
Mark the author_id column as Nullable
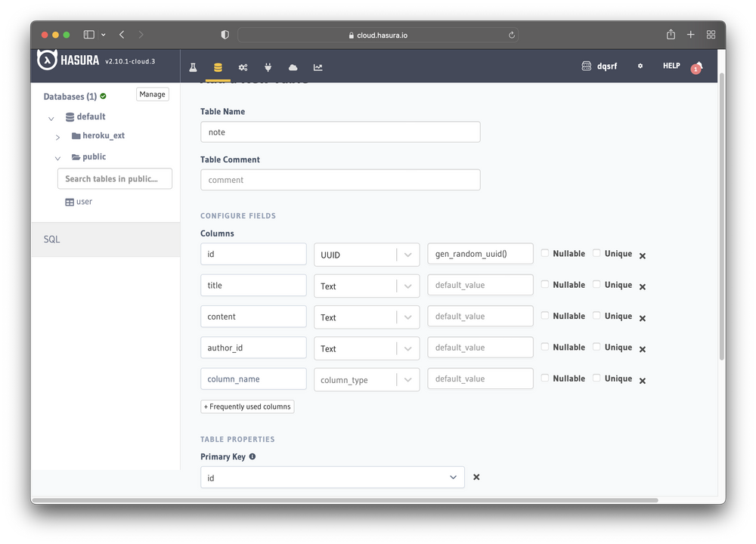[x=544, y=347]
